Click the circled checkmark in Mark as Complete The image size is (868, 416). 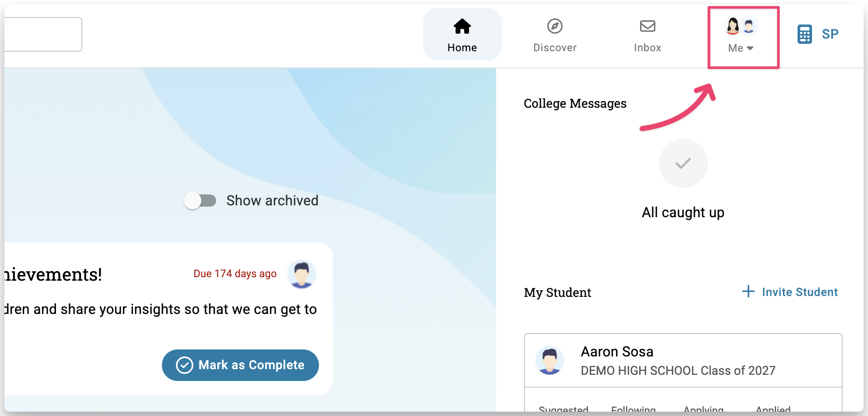coord(185,365)
